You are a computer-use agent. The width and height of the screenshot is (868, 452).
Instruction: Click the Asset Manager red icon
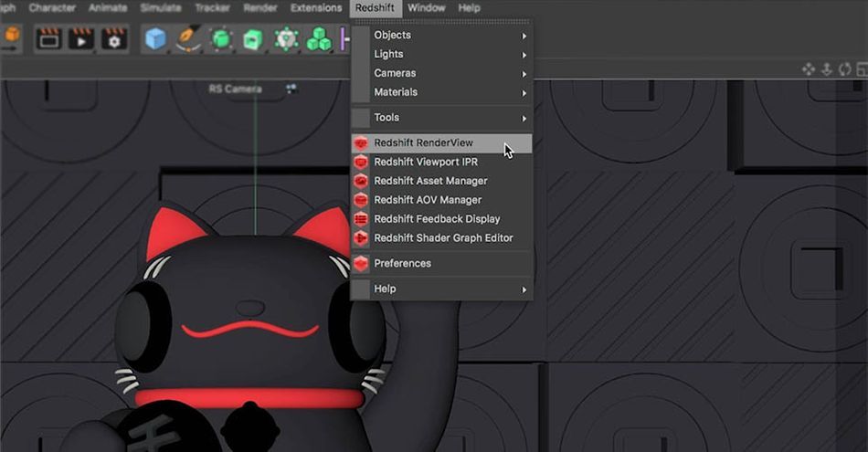pos(361,181)
